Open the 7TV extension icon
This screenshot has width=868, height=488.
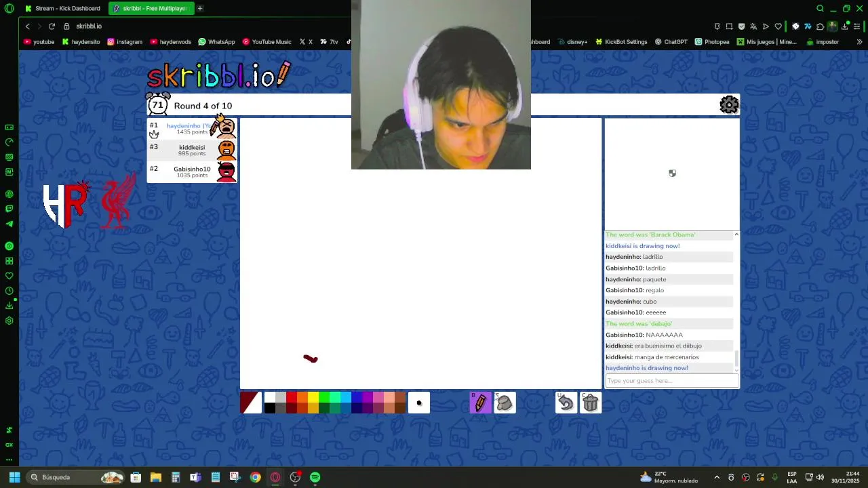[x=808, y=26]
